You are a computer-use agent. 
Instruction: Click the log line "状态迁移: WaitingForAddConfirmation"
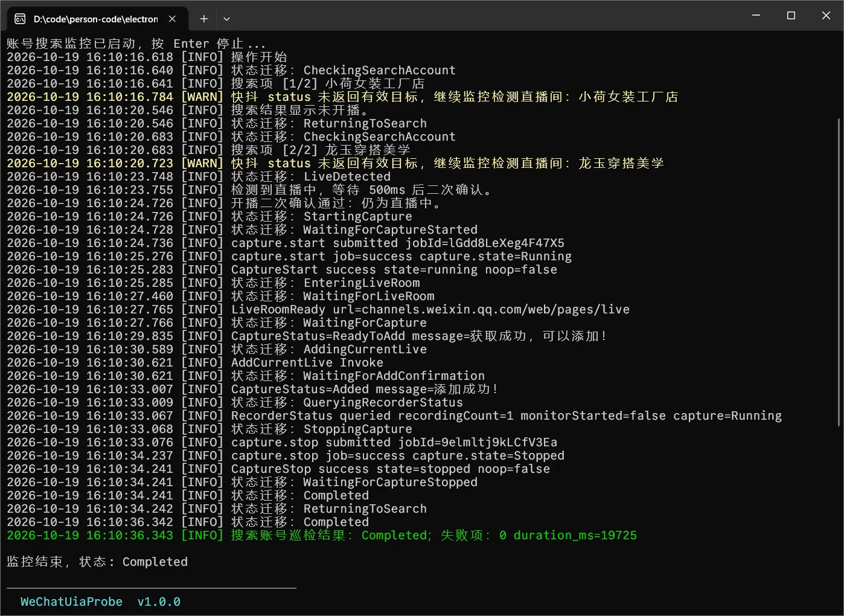[246, 376]
